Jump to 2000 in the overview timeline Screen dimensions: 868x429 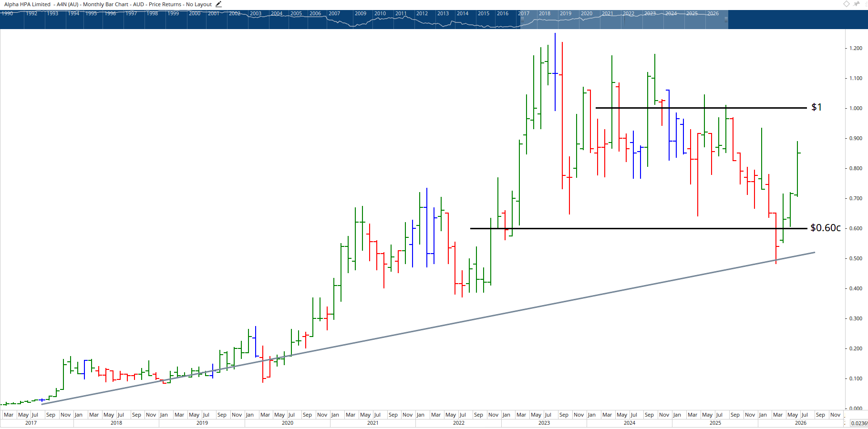pyautogui.click(x=195, y=13)
